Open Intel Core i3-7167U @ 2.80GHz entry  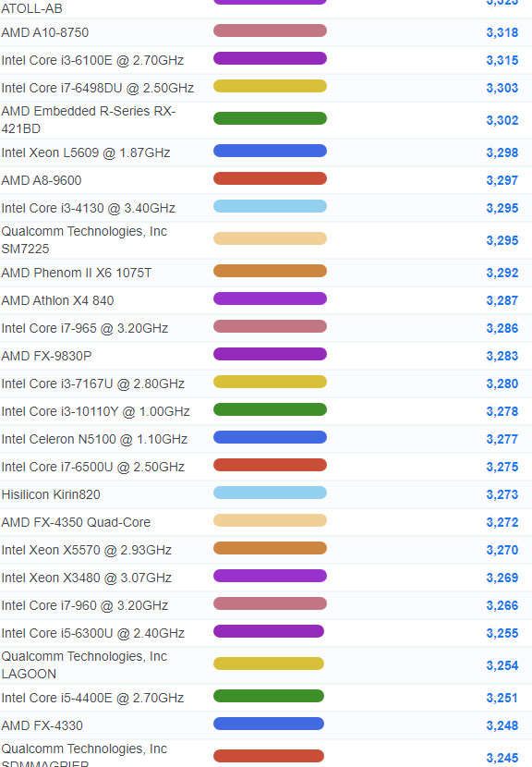[x=93, y=384]
